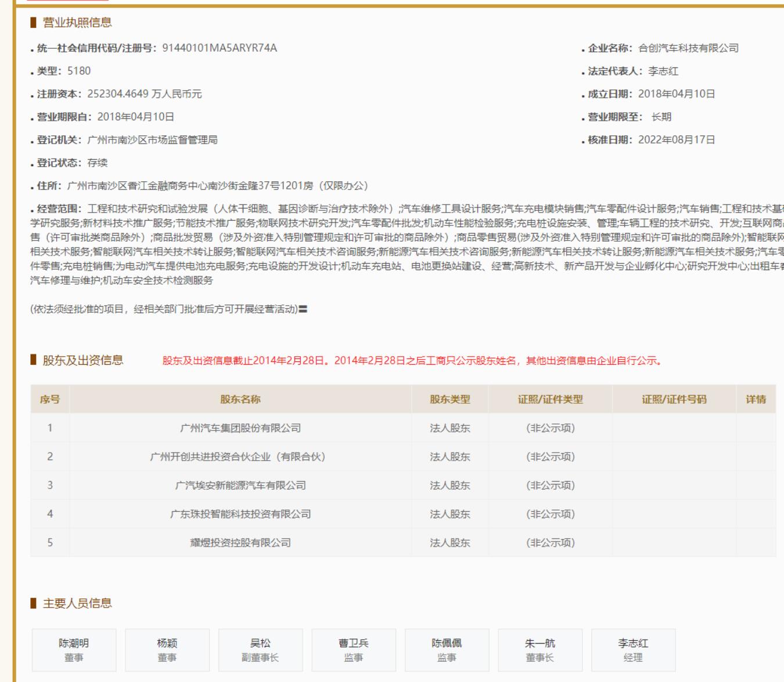784x682 pixels.
Task: Click the personnel card 朱一航 董事长
Action: pos(540,650)
